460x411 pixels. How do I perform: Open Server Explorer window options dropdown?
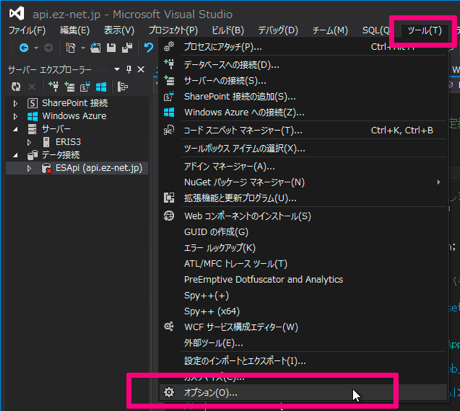(x=117, y=69)
